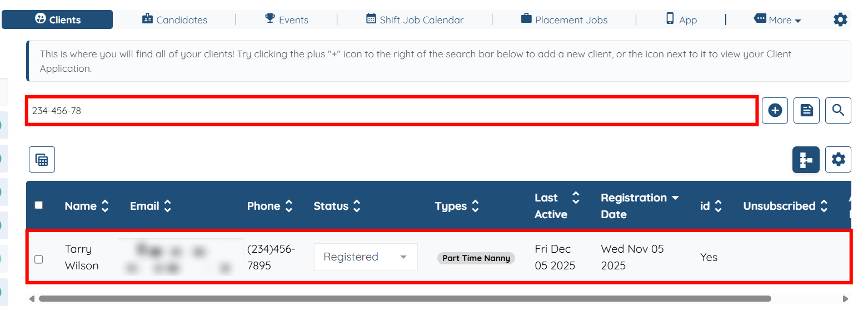This screenshot has height=310, width=868.
Task: Click the calculator icon above the table
Action: pyautogui.click(x=42, y=160)
